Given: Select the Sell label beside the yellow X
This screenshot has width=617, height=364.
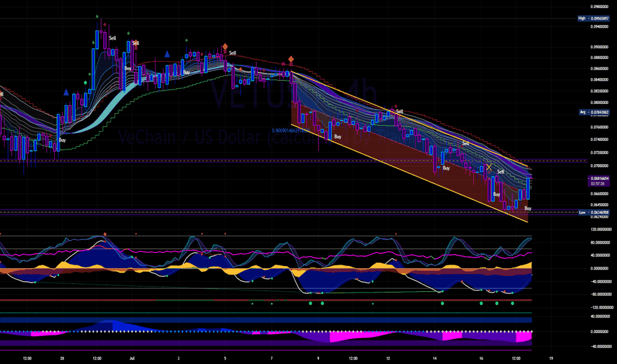Looking at the screenshot, I should (500, 171).
